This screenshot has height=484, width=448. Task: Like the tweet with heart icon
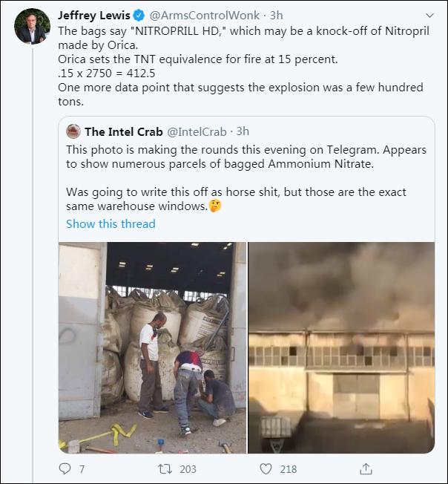266,468
